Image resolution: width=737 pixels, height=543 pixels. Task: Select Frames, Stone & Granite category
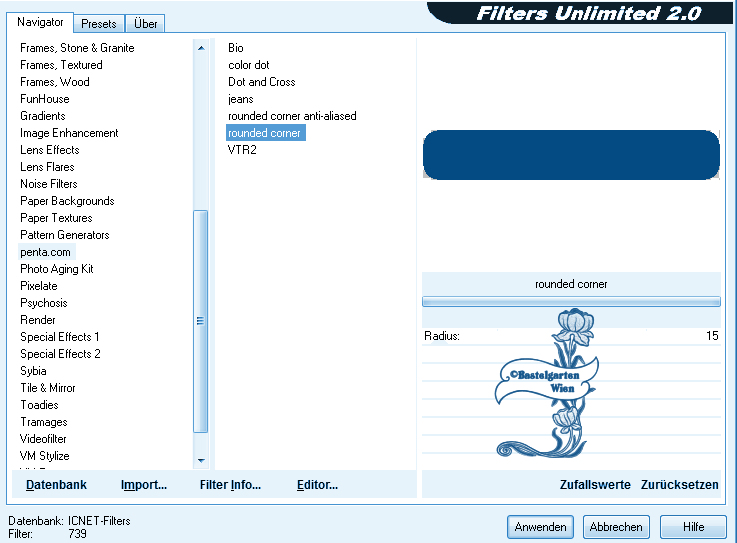tap(77, 48)
